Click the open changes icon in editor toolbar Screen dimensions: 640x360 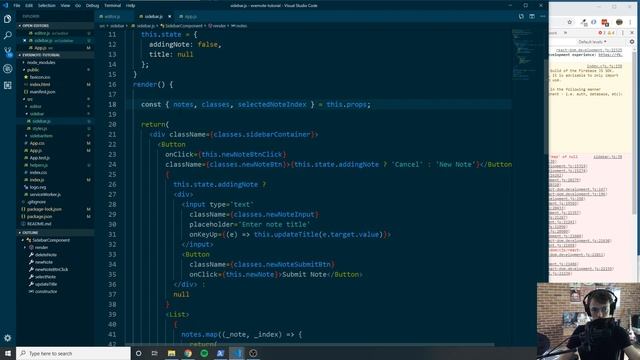pyautogui.click(x=521, y=16)
